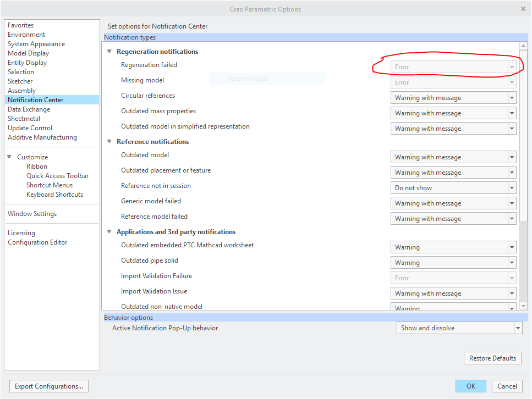The image size is (532, 399).
Task: Open Sketcher options
Action: [20, 81]
